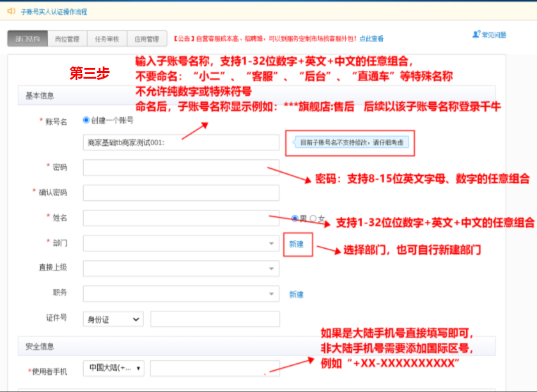
Task: Open the 任务审核 tab
Action: click(x=107, y=39)
